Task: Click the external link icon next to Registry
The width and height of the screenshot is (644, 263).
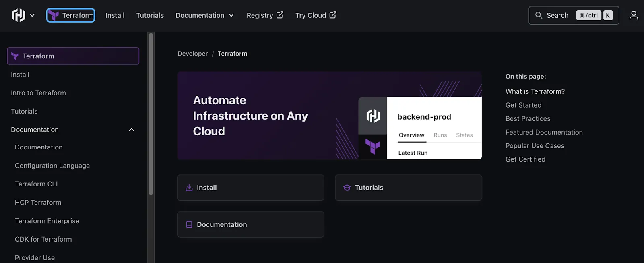Action: point(280,15)
